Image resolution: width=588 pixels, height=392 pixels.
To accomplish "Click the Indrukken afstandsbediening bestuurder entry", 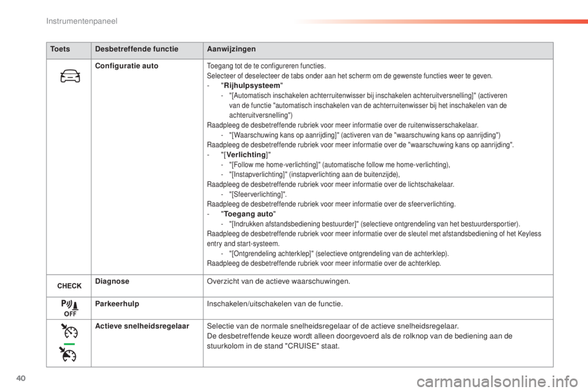I will point(374,224).
